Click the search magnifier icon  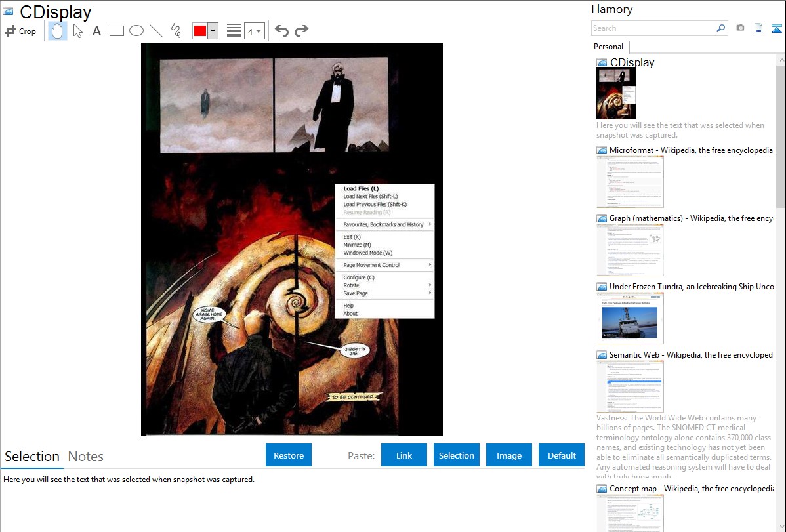point(721,28)
